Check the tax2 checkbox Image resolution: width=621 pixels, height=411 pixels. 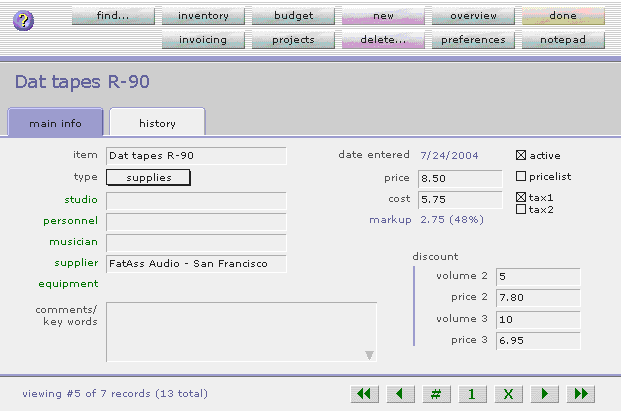pos(521,209)
